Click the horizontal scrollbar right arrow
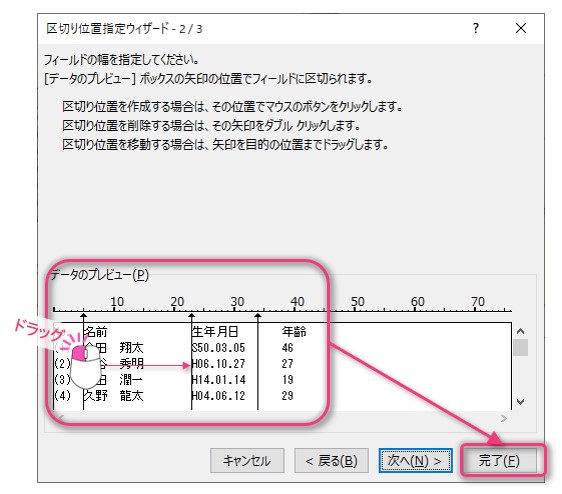This screenshot has width=562, height=494. click(x=504, y=418)
